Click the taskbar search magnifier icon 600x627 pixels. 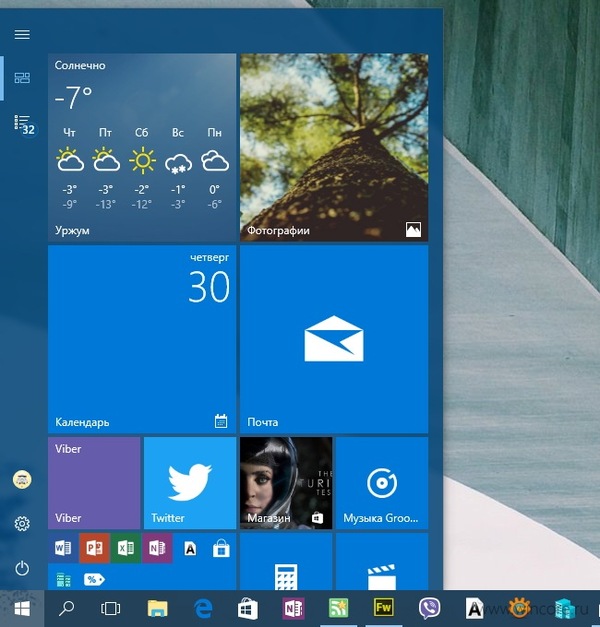click(67, 608)
